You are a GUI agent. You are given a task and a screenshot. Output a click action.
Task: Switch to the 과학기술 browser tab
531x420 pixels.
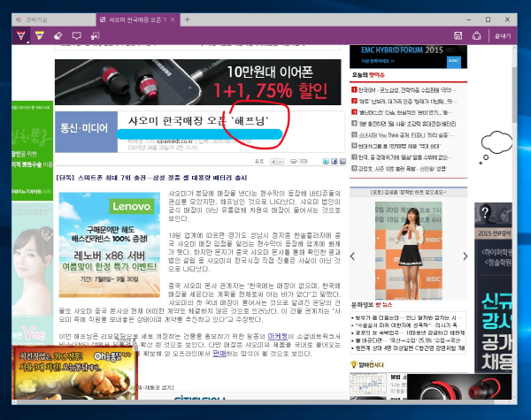click(54, 19)
